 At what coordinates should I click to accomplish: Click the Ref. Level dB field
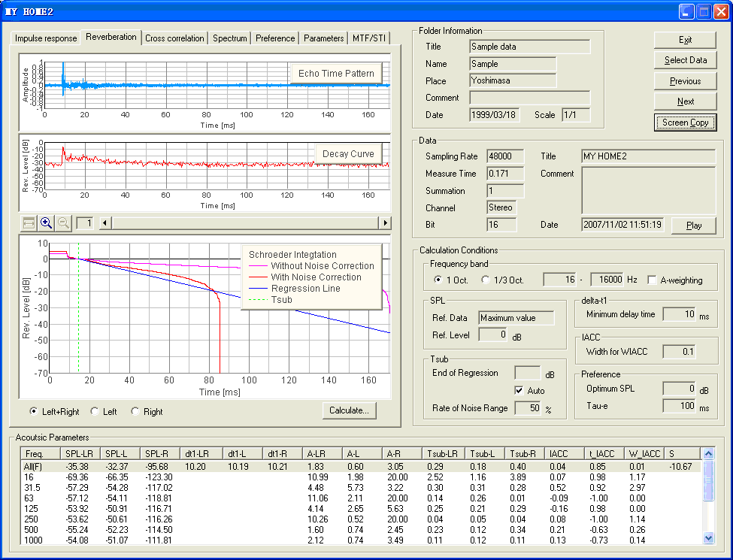point(493,334)
